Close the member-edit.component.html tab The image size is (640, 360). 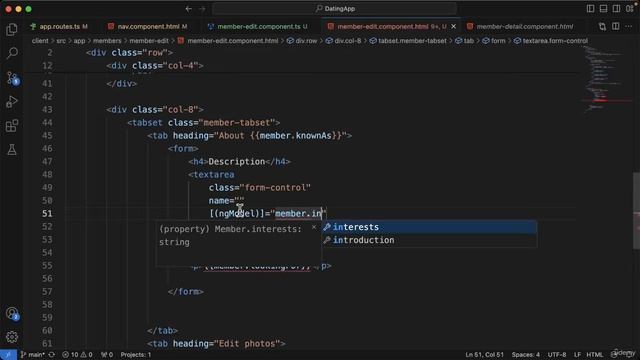click(453, 27)
